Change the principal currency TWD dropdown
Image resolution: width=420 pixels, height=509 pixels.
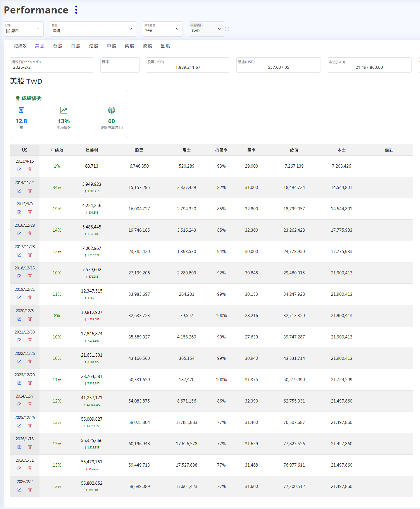[x=206, y=29]
